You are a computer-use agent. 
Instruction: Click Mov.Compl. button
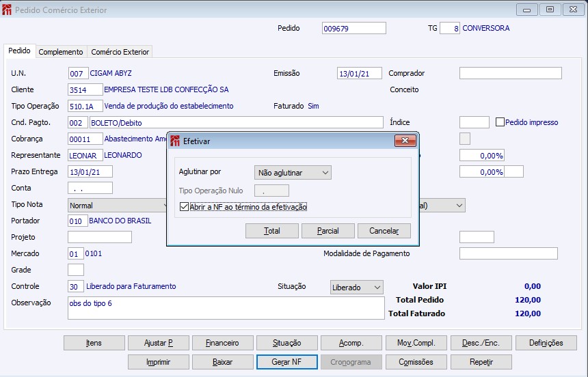(x=416, y=343)
